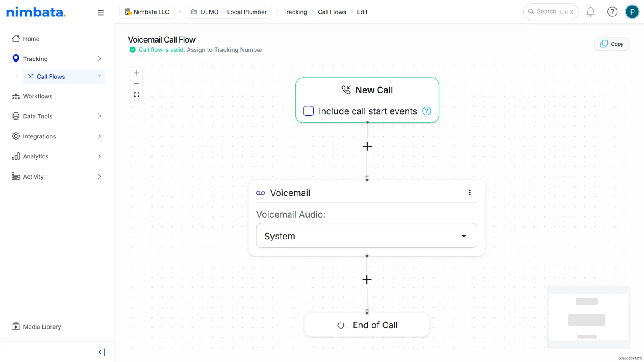Viewport: 644px width, 362px height.
Task: Collapse the sidebar with the arrow icon
Action: click(101, 352)
